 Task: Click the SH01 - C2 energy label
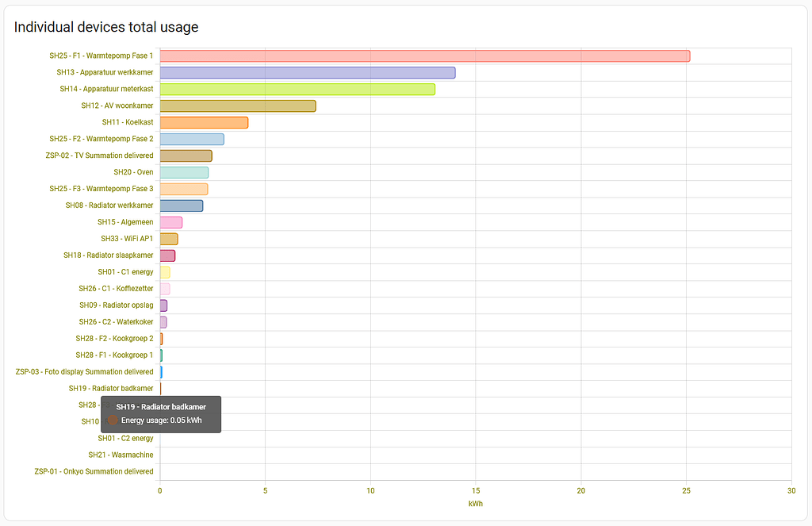(x=125, y=438)
